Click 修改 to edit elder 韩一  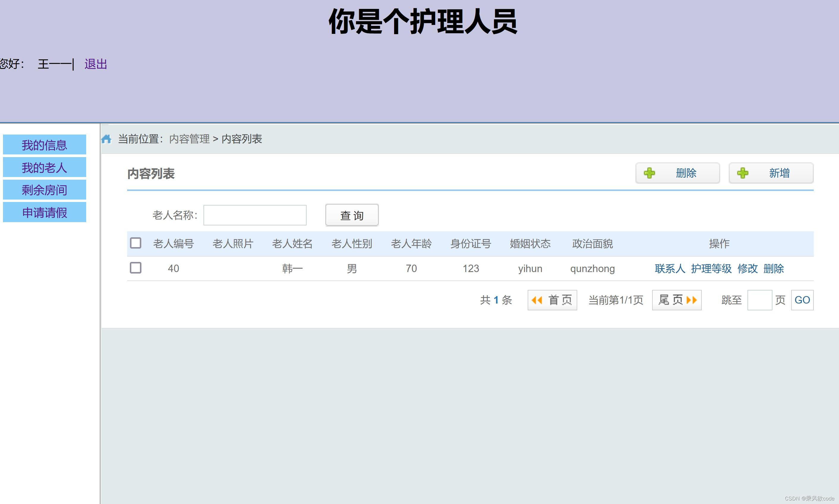(x=749, y=268)
